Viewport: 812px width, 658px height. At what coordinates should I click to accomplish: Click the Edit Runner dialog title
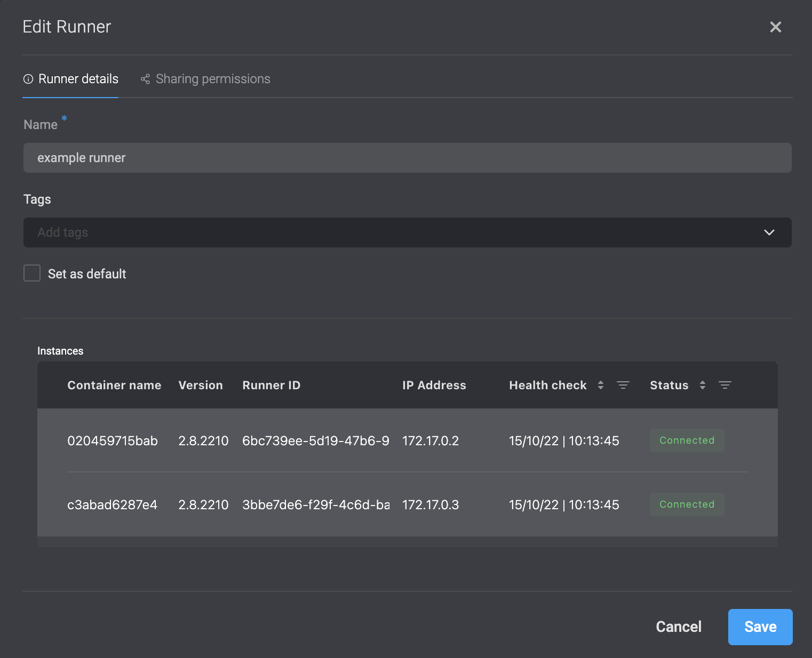(67, 27)
